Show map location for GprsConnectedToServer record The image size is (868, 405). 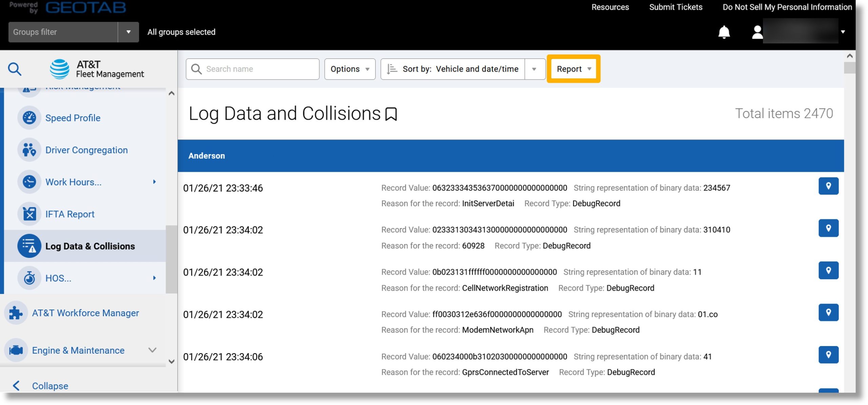click(828, 355)
